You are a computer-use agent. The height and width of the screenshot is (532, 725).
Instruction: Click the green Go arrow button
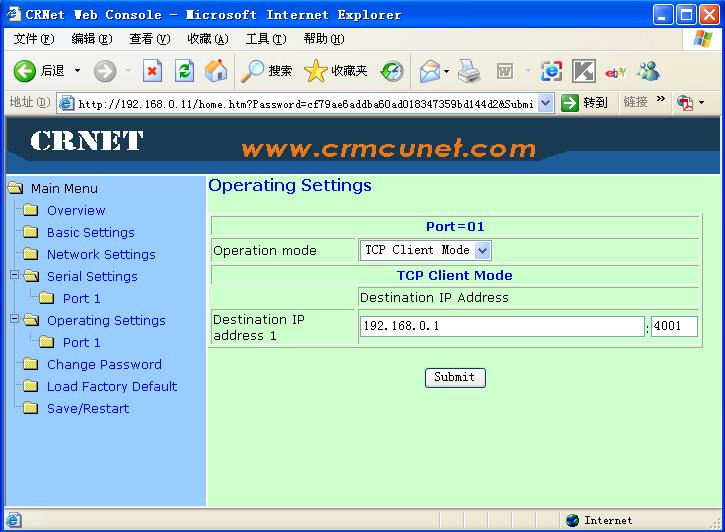click(570, 103)
